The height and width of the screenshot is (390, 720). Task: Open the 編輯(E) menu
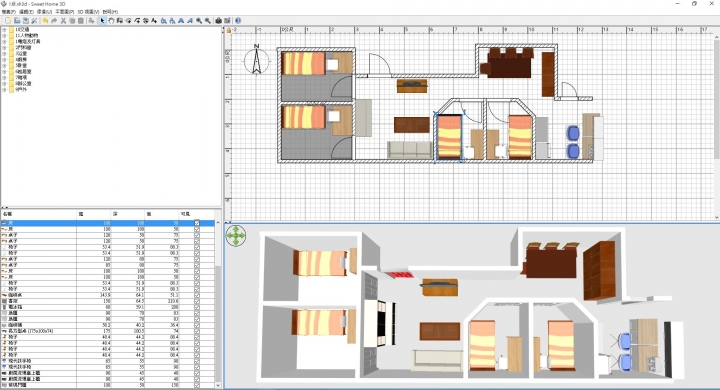tap(26, 11)
